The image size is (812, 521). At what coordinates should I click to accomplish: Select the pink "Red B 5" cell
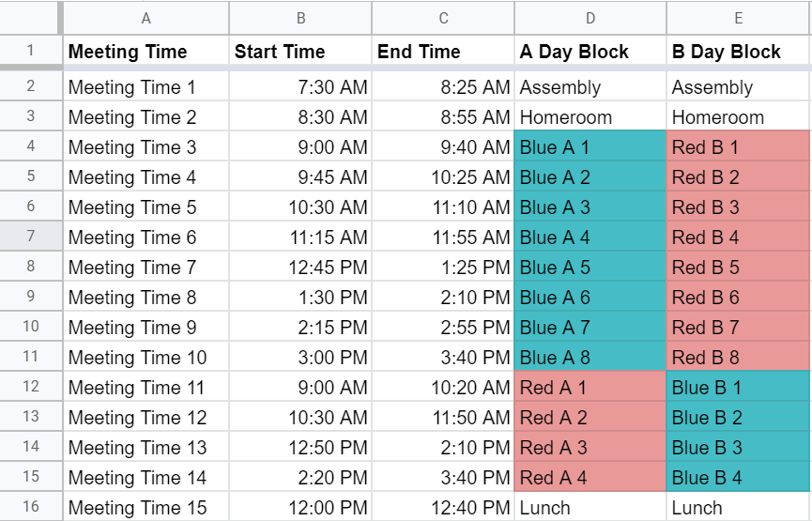click(739, 268)
